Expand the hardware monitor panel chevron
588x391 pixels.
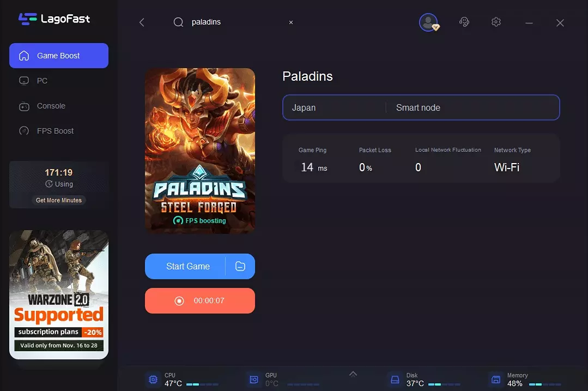click(x=353, y=374)
